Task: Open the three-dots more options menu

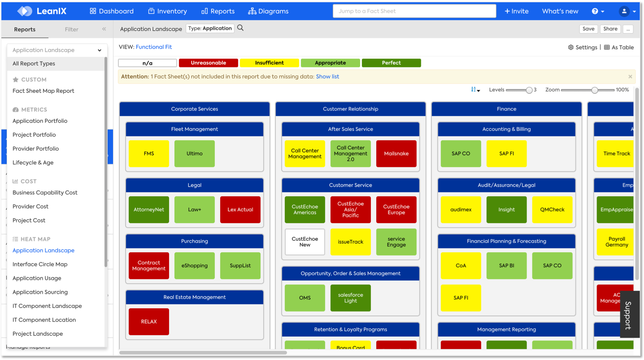Action: point(628,29)
